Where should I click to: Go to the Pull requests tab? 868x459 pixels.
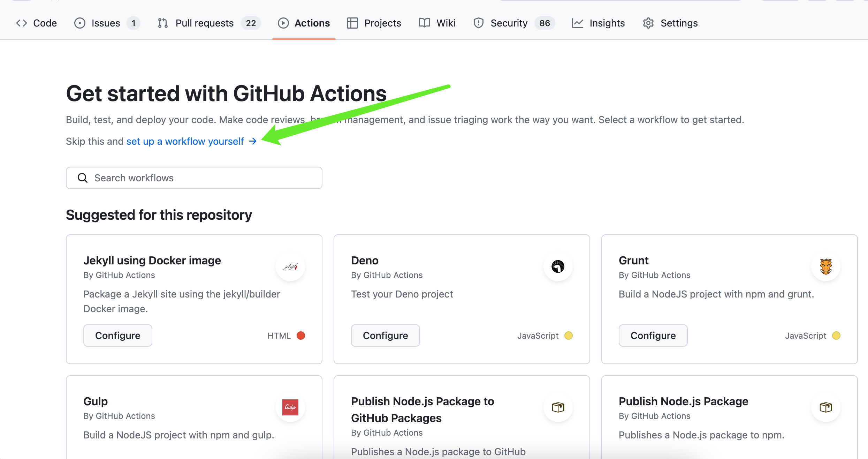pos(209,23)
